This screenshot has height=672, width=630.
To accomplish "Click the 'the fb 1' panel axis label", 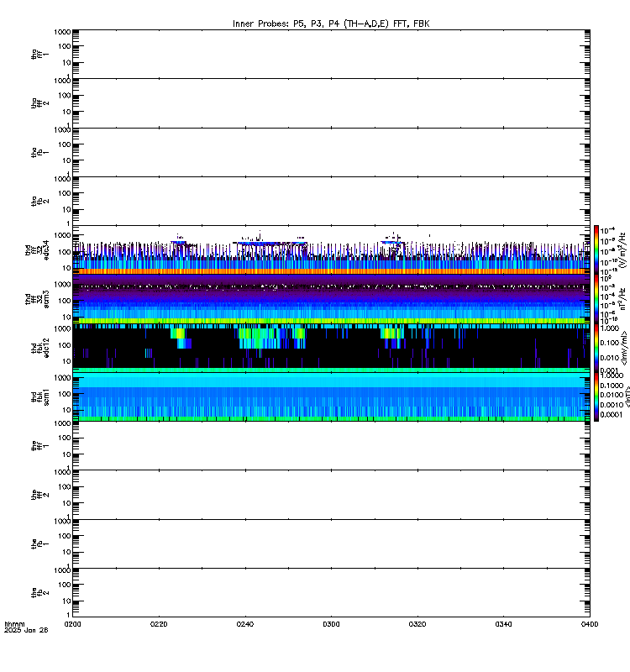I will 39,543.
